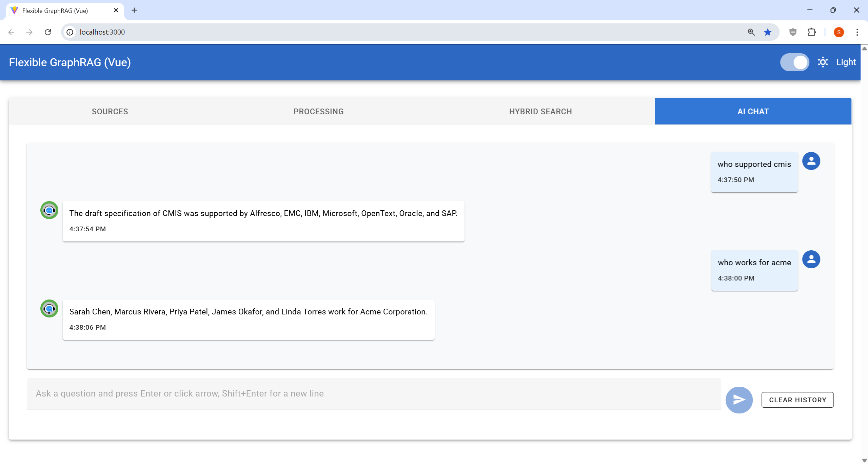868x464 pixels.
Task: Go to the Hybrid Search tab
Action: click(540, 112)
